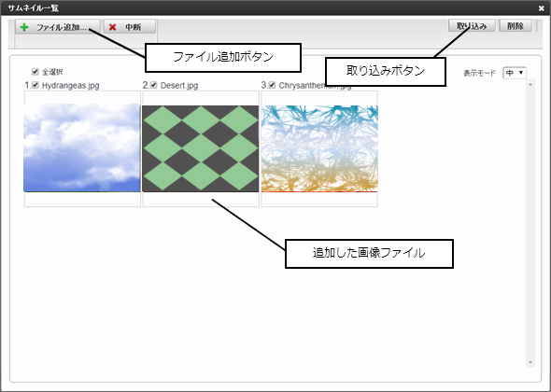Select the Hydrangeas.jpg cloud thumbnail

(82, 147)
